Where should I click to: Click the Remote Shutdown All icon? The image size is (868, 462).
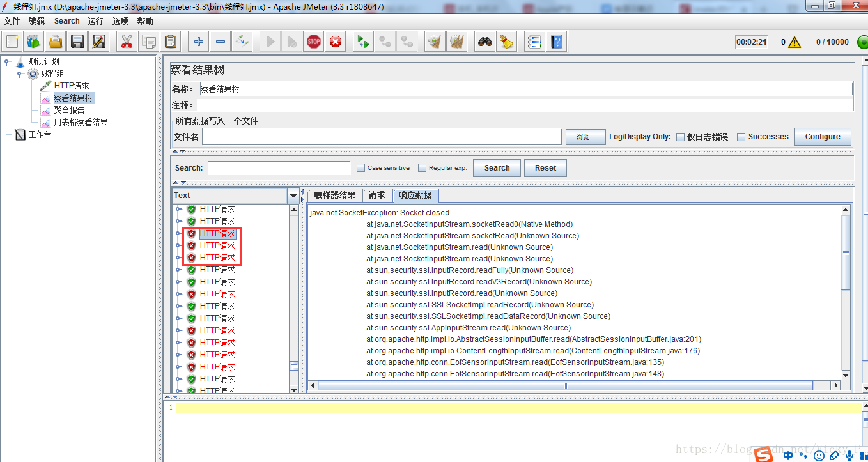[x=407, y=42]
